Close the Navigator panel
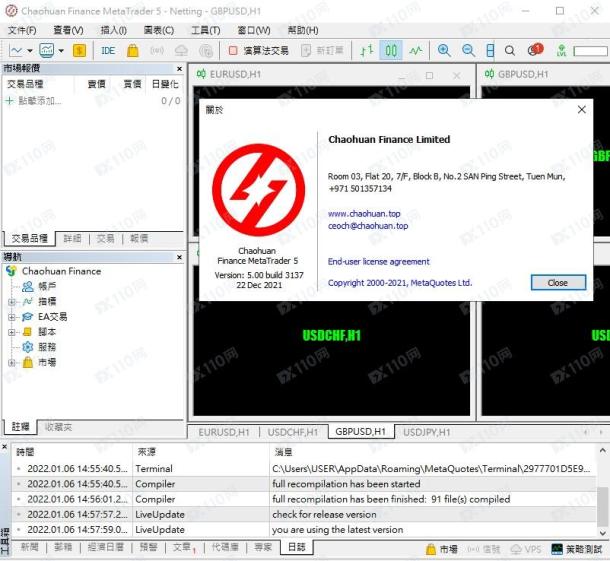 point(179,257)
